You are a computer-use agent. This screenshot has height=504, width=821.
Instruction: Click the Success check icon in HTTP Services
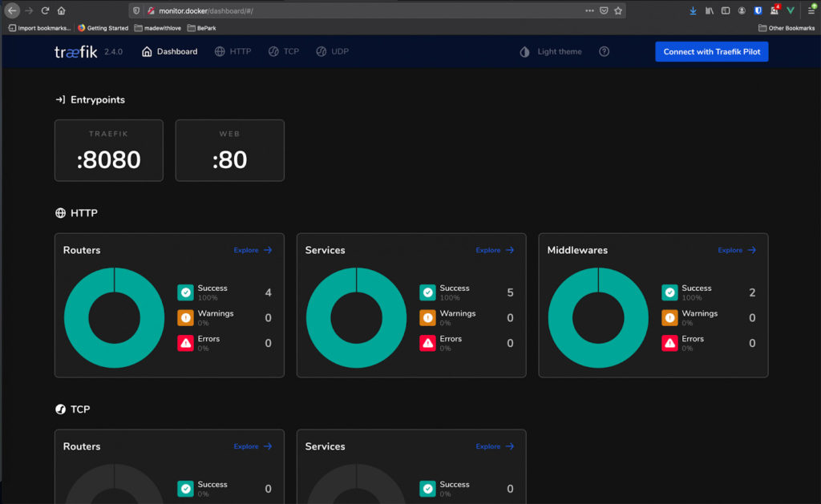coord(428,292)
